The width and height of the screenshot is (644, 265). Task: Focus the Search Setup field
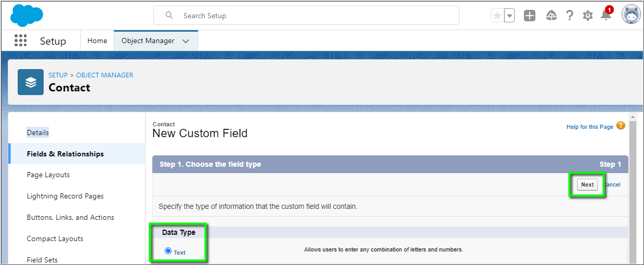point(306,16)
